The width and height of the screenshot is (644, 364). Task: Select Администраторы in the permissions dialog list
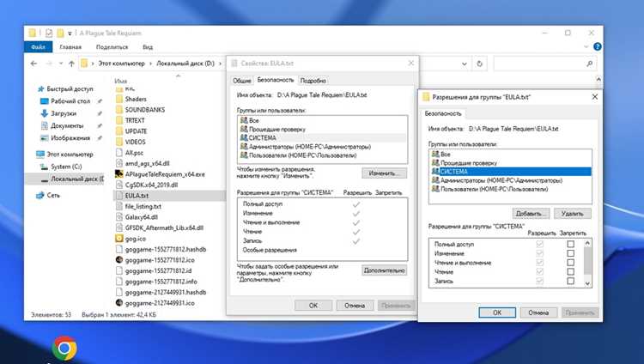(510, 180)
